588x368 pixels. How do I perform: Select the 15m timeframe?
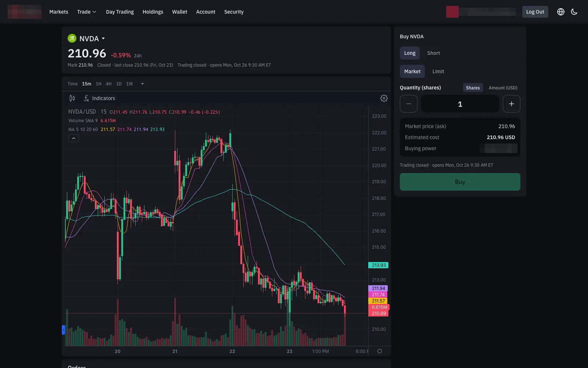click(87, 84)
